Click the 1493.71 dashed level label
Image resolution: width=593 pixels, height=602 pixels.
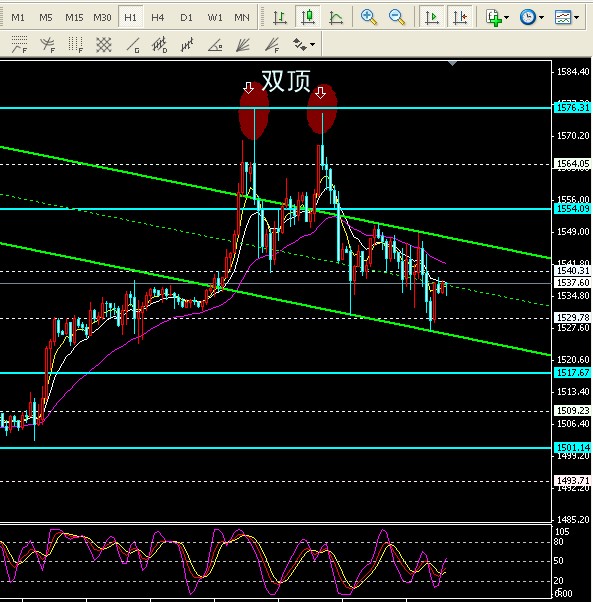pos(572,481)
